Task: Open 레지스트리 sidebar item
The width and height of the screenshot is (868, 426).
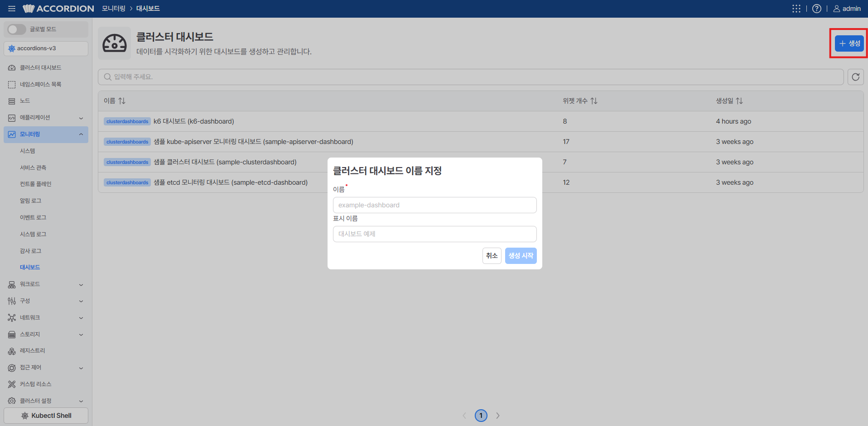Action: 46,351
